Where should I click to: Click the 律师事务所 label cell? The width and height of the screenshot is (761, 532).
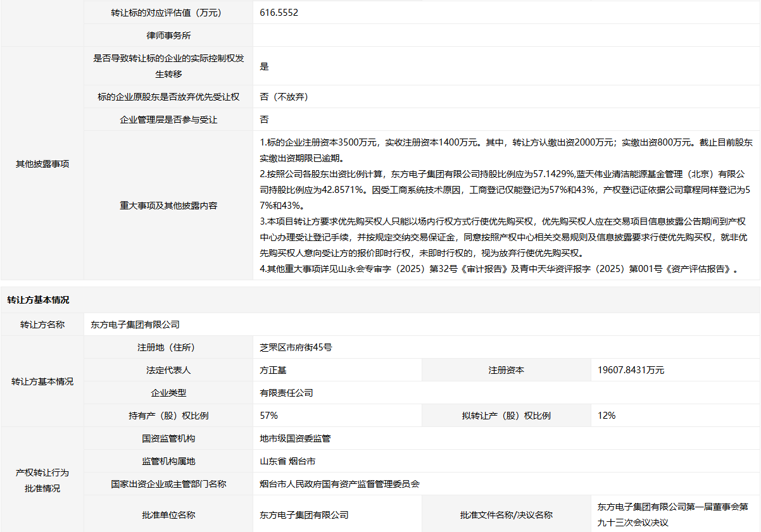point(168,35)
